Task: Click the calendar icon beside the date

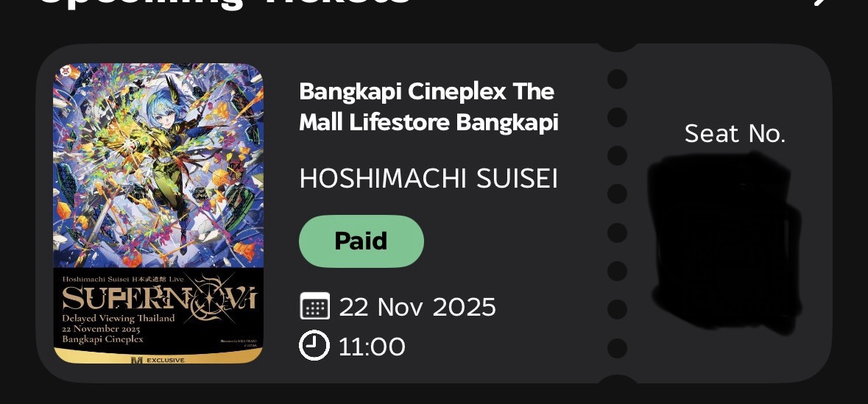Action: pos(314,306)
